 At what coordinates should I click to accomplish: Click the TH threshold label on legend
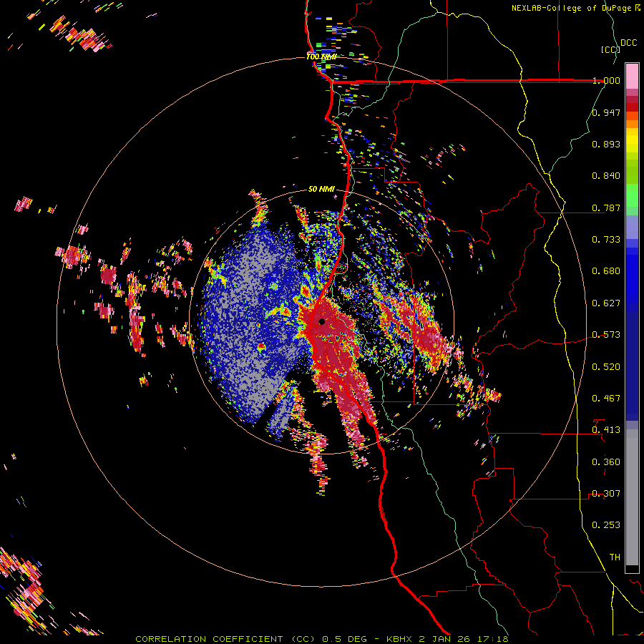tap(615, 557)
